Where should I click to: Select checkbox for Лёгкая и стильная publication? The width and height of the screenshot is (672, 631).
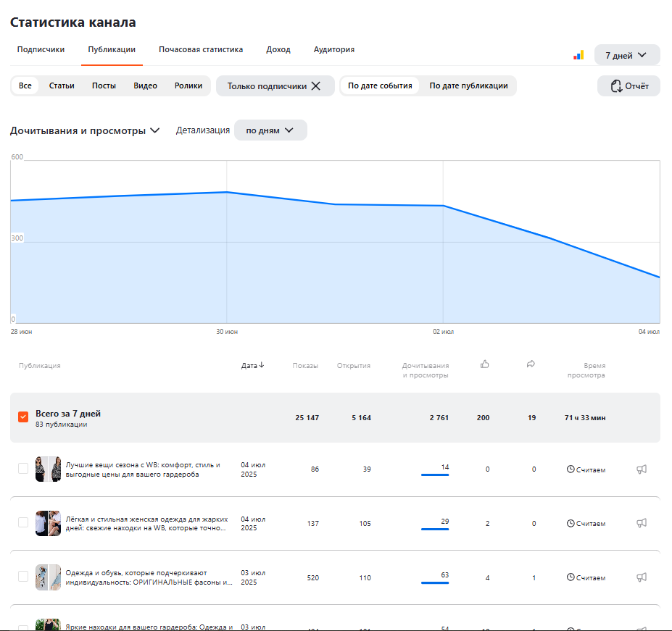[23, 522]
